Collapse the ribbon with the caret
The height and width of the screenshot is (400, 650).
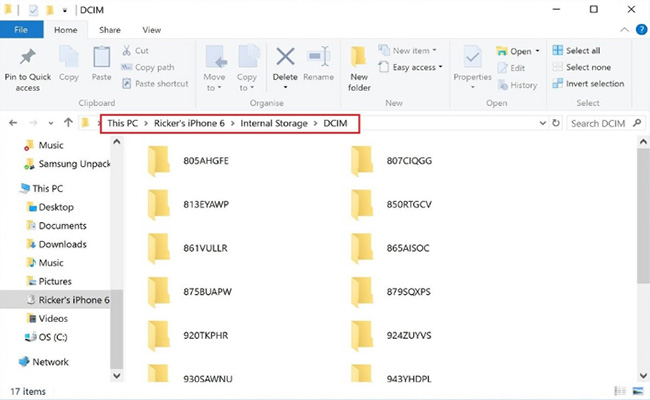tap(624, 30)
